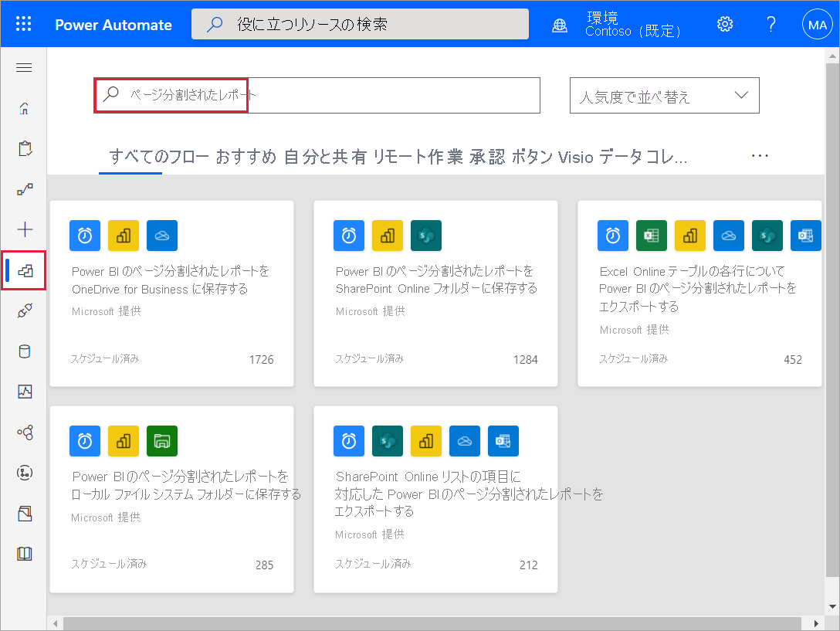This screenshot has height=631, width=840.
Task: Open template saving report to OneDrive for Business
Action: pyautogui.click(x=171, y=280)
